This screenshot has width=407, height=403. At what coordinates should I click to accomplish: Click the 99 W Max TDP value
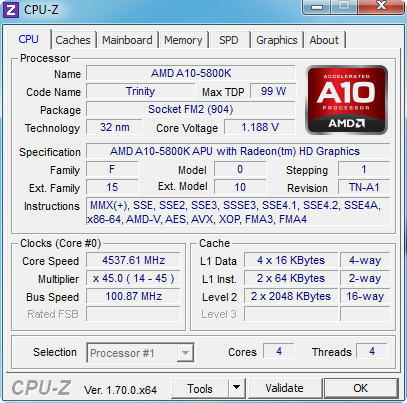click(273, 91)
